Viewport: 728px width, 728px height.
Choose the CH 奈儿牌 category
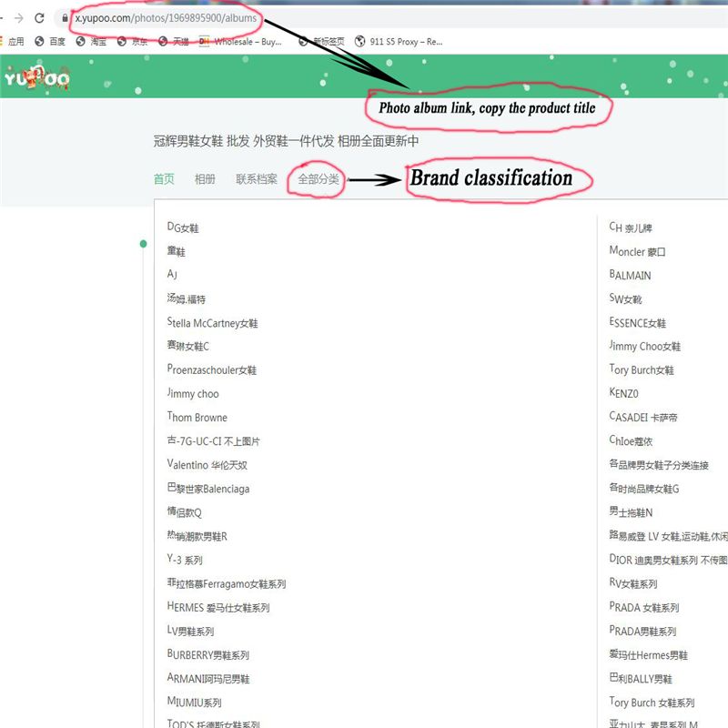(631, 227)
